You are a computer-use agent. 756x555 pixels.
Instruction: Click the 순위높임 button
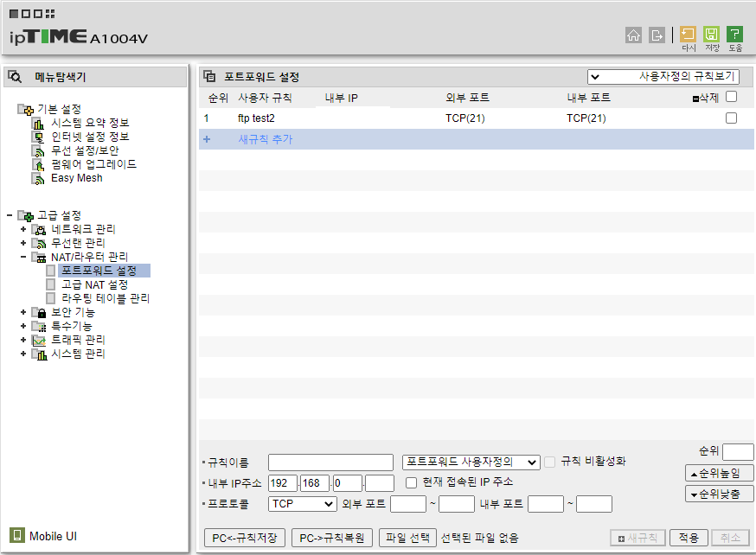[x=719, y=473]
